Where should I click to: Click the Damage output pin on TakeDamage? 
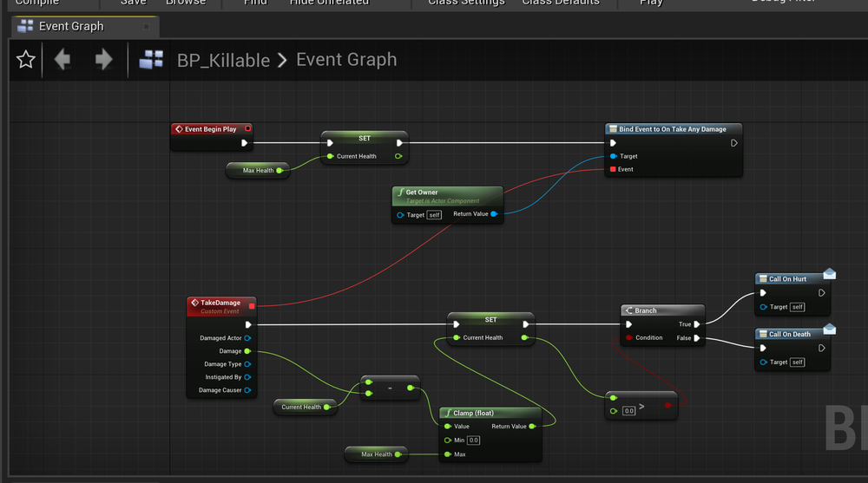[x=247, y=351]
